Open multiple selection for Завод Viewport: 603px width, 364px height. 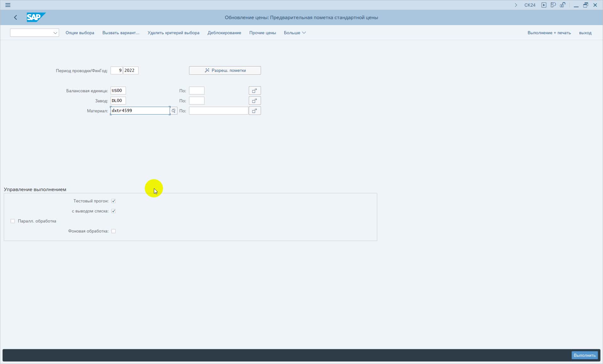[255, 101]
